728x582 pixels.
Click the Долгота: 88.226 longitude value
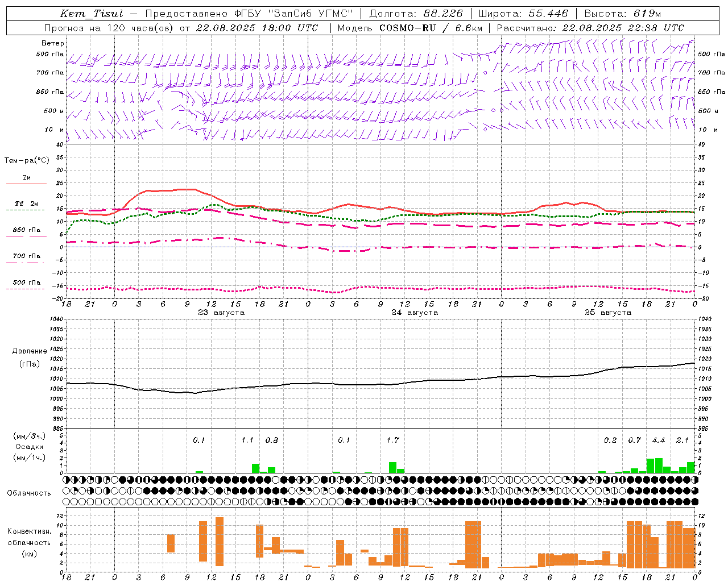click(x=416, y=14)
